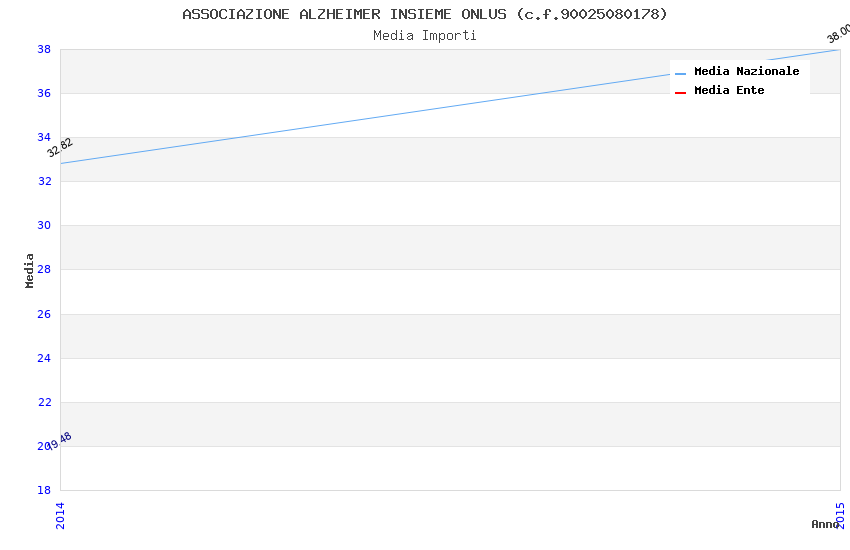850x550 pixels.
Task: Click the y-axis value 18
Action: 44,490
